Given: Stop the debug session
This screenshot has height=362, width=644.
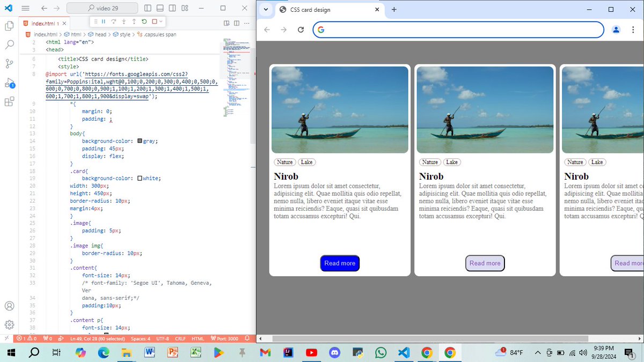Looking at the screenshot, I should coord(155,21).
